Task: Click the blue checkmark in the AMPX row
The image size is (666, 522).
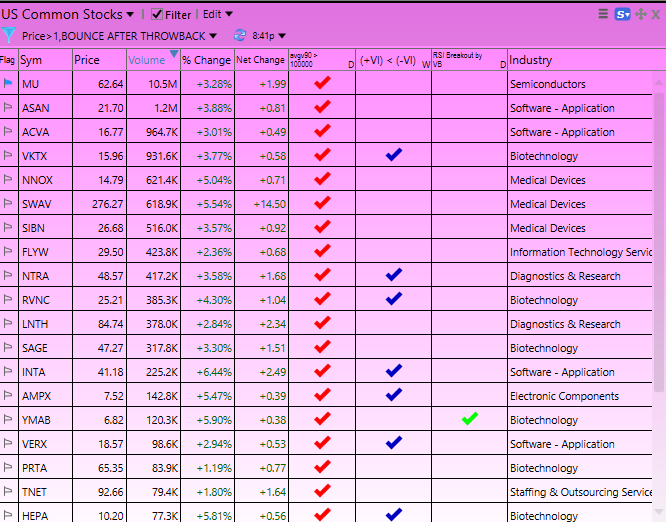Action: [x=394, y=394]
